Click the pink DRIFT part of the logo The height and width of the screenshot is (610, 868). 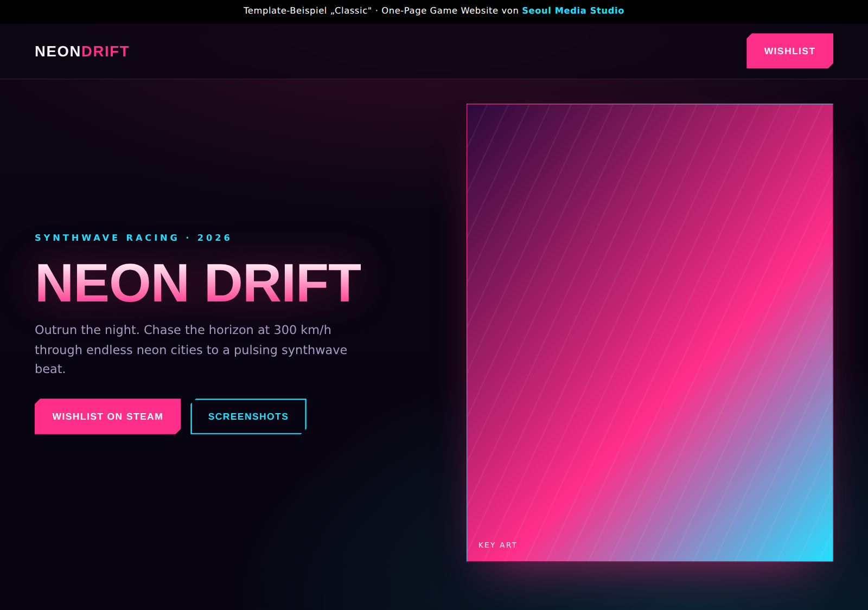pyautogui.click(x=105, y=52)
